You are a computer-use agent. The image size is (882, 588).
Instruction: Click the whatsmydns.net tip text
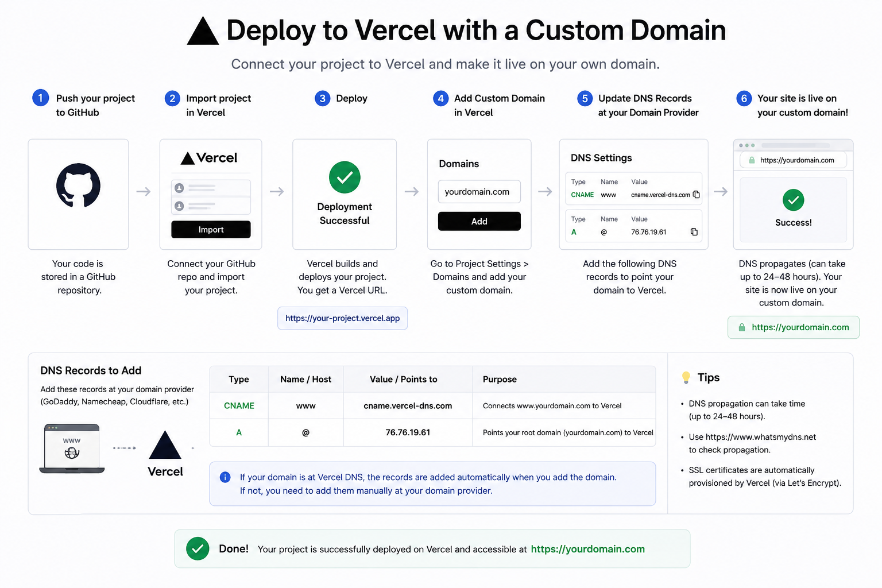point(752,443)
